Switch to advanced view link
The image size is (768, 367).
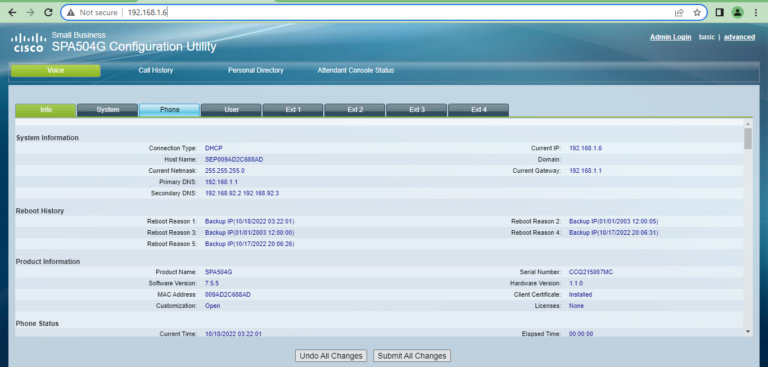pyautogui.click(x=739, y=37)
